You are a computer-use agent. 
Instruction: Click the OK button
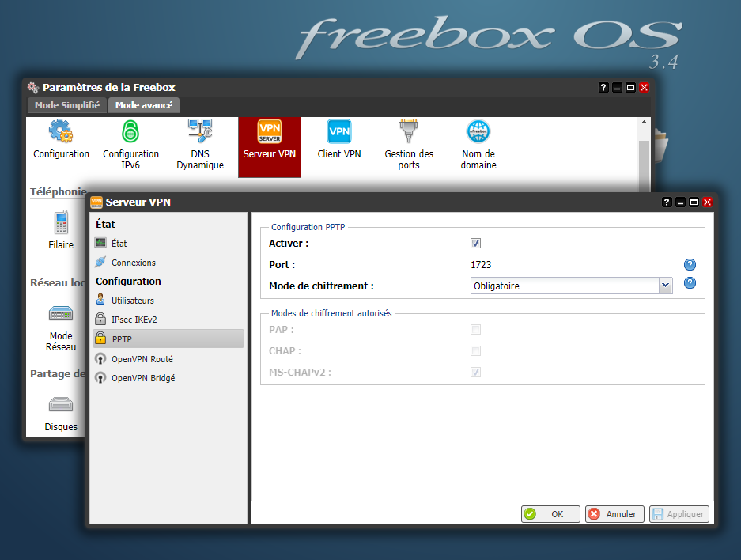(550, 514)
